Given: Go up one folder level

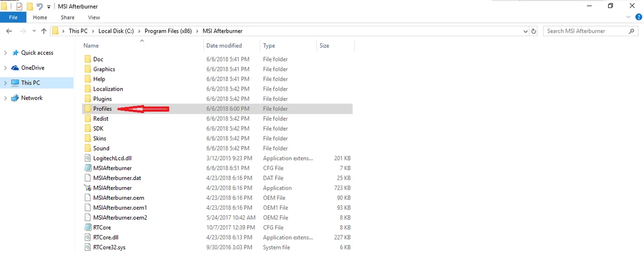Looking at the screenshot, I should [x=44, y=31].
